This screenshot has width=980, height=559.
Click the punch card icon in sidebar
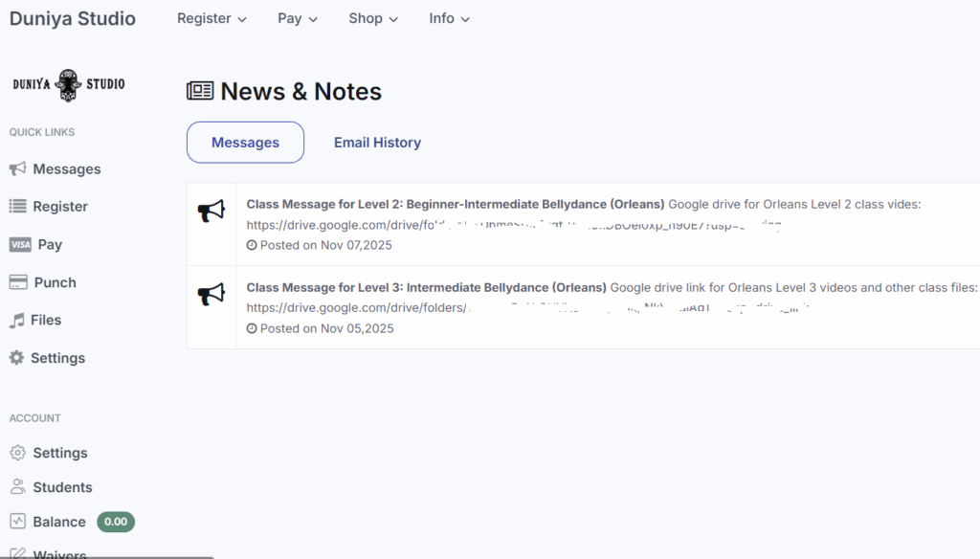point(17,282)
